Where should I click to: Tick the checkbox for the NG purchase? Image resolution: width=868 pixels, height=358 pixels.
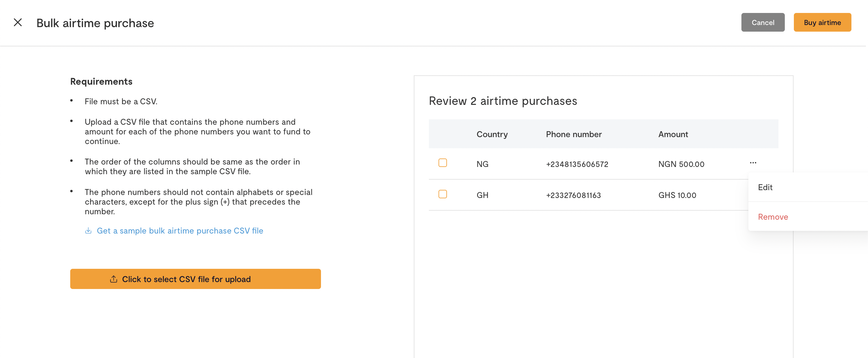443,163
